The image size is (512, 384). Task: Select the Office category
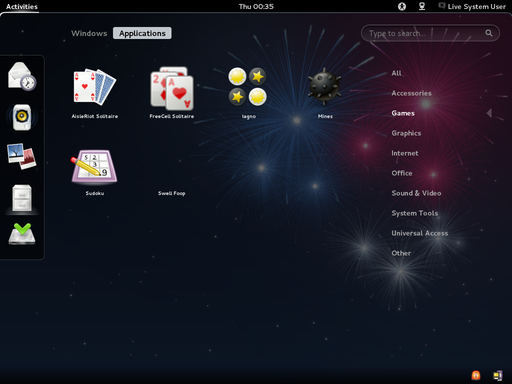click(402, 173)
